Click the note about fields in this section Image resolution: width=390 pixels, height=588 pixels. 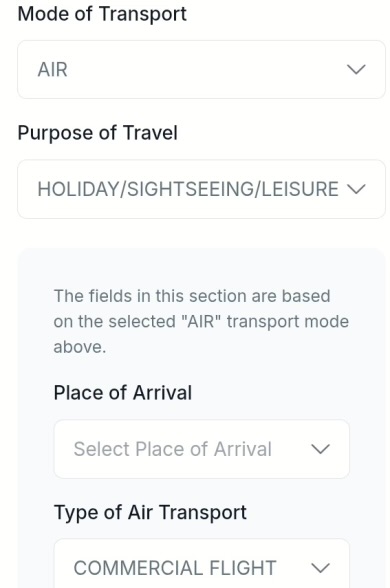pyautogui.click(x=201, y=321)
